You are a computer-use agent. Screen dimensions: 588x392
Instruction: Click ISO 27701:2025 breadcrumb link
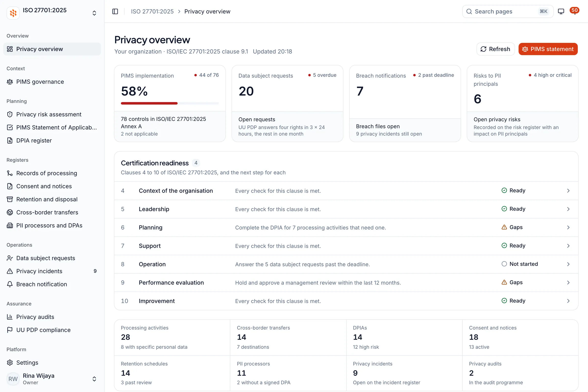pyautogui.click(x=152, y=12)
